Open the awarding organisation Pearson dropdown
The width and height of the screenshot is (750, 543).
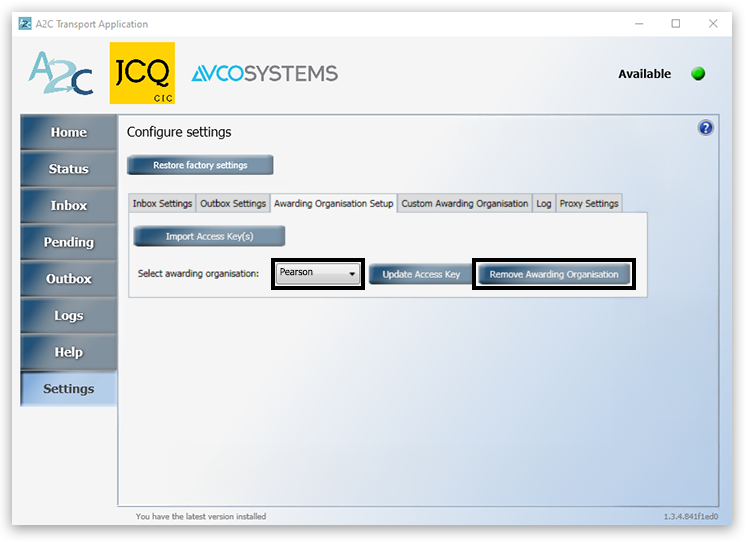point(319,273)
